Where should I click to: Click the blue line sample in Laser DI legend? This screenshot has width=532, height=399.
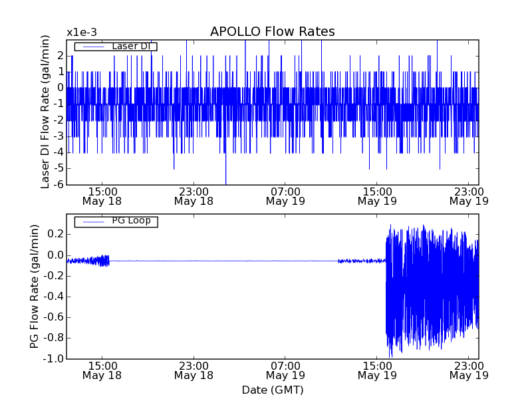pyautogui.click(x=92, y=47)
